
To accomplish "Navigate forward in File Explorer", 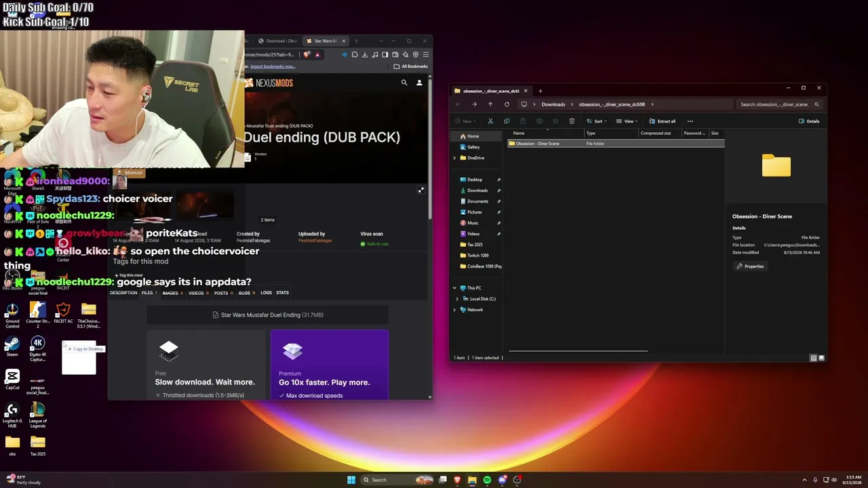I will [x=474, y=104].
